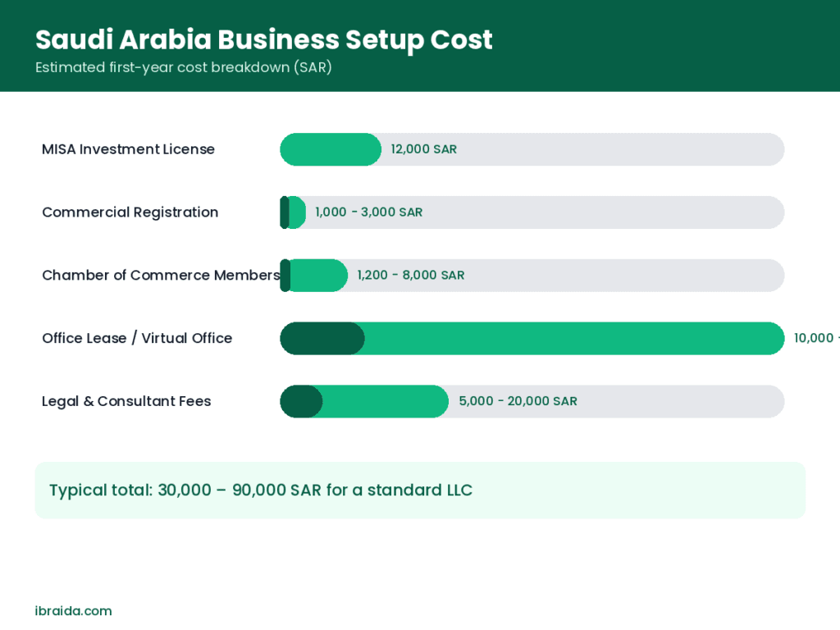This screenshot has height=630, width=840.
Task: Select the Office Lease / Virtual Office label
Action: pyautogui.click(x=137, y=338)
